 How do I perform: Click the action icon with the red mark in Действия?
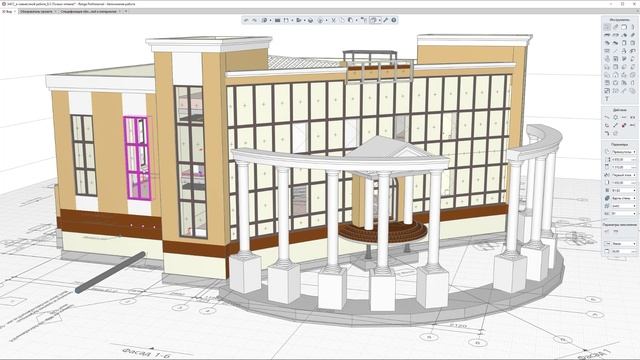click(624, 125)
